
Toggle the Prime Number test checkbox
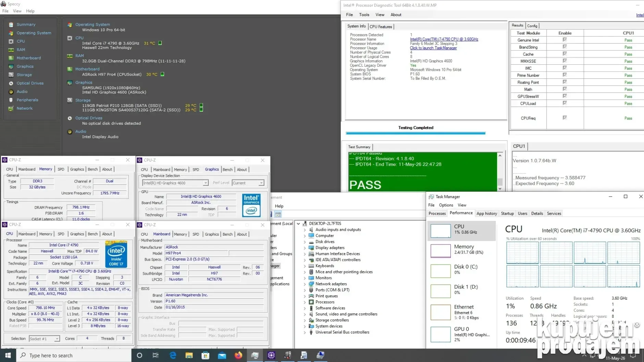(x=565, y=75)
